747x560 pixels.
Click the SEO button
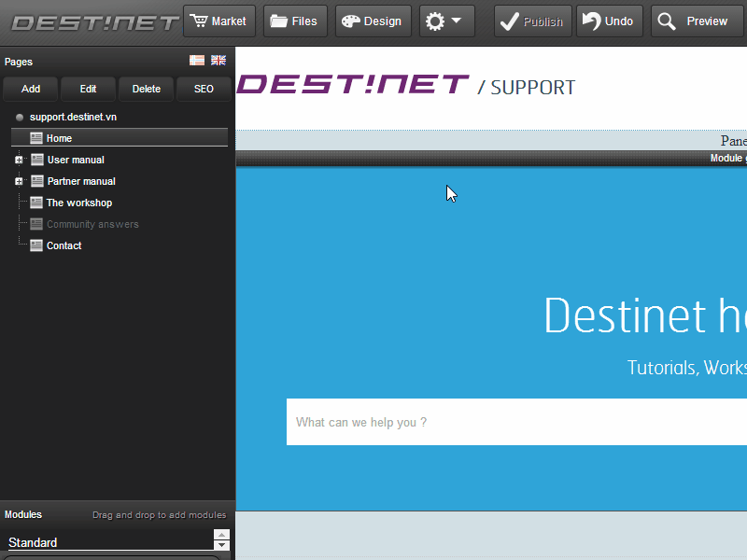[x=204, y=90]
